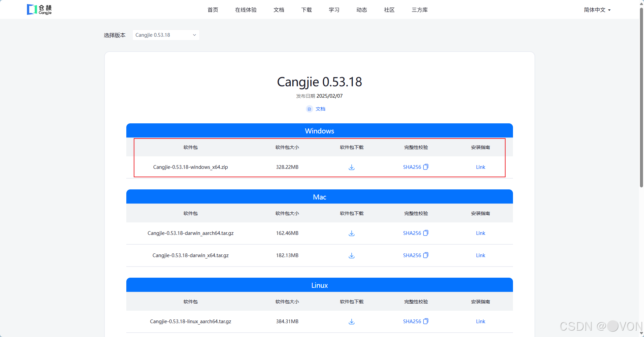Image resolution: width=644 pixels, height=337 pixels.
Task: Copy SHA256 for windows_x64.zip via copy icon
Action: point(426,167)
